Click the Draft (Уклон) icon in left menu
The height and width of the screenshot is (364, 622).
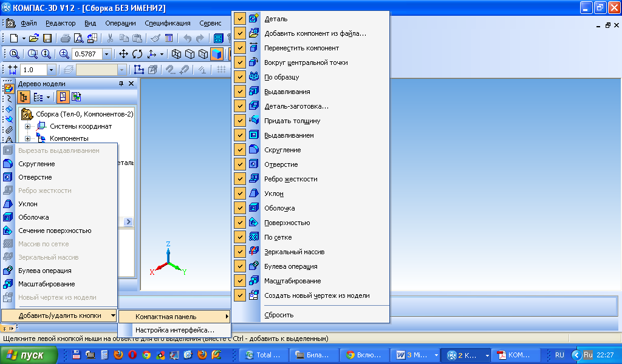pos(7,204)
